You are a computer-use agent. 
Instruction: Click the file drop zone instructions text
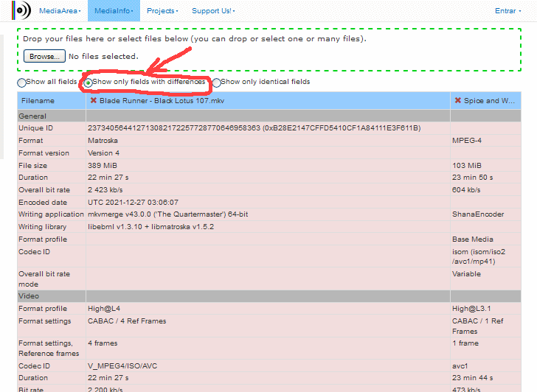(195, 38)
